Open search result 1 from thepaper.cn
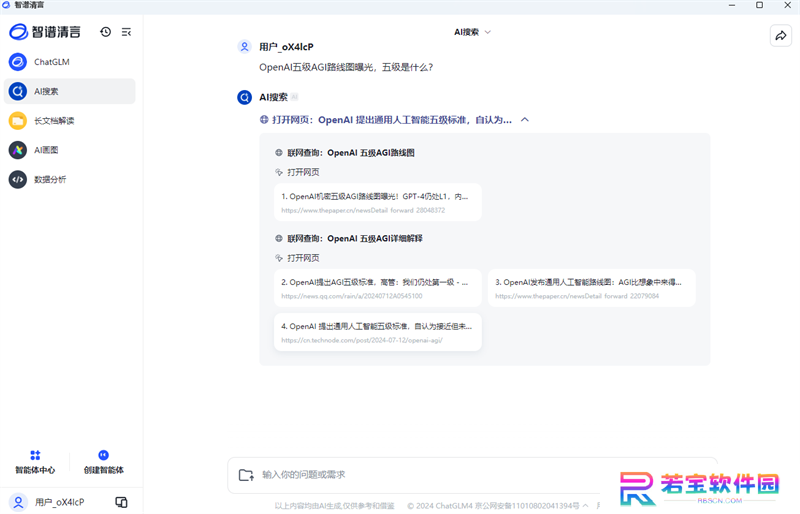800x514 pixels. coord(378,203)
